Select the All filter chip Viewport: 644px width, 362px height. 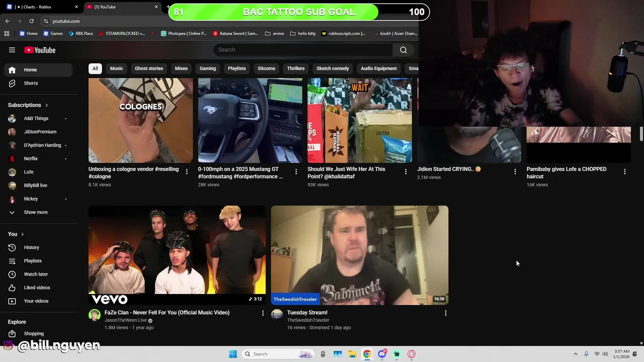tap(95, 68)
